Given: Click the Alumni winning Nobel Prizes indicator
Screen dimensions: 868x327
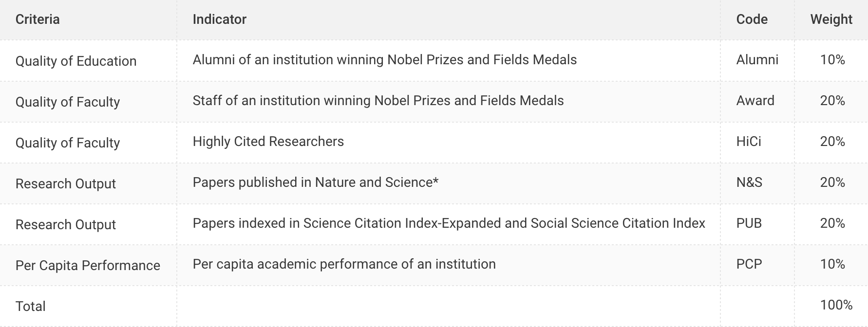Looking at the screenshot, I should [x=384, y=60].
